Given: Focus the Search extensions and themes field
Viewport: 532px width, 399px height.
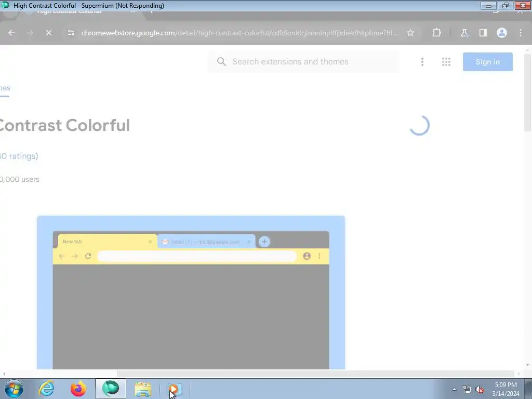Looking at the screenshot, I should [303, 62].
